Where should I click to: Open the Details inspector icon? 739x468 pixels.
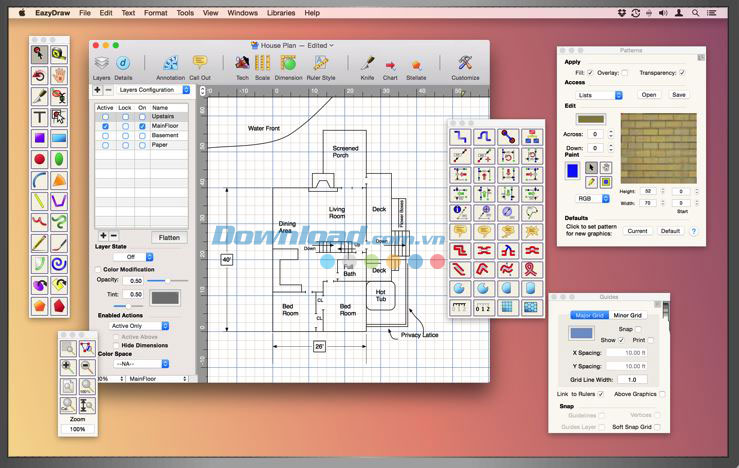click(x=123, y=64)
